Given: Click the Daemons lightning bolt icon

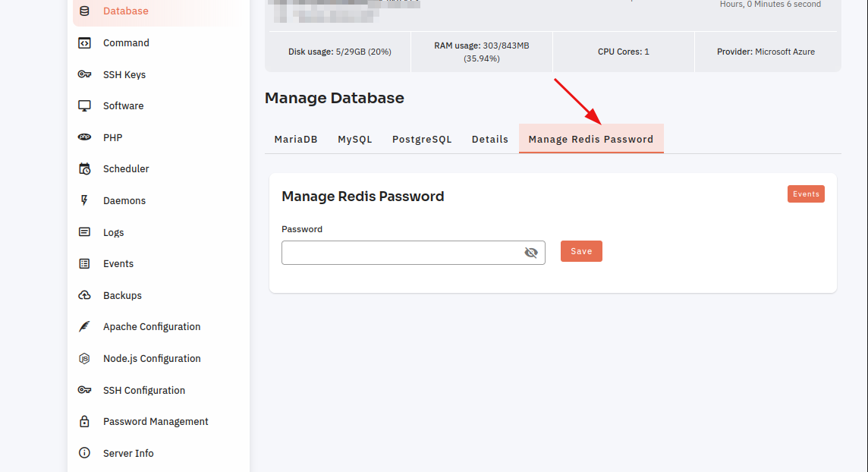Looking at the screenshot, I should point(84,200).
